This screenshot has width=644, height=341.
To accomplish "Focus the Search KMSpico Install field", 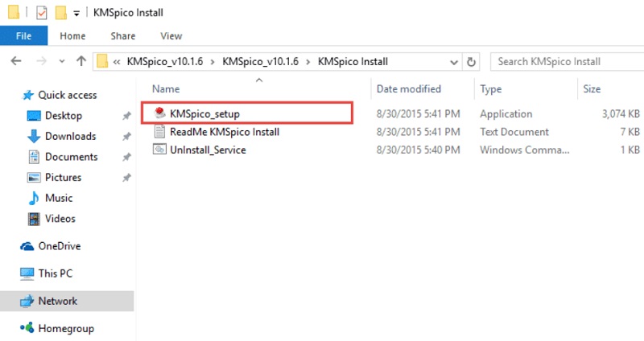I will click(567, 62).
